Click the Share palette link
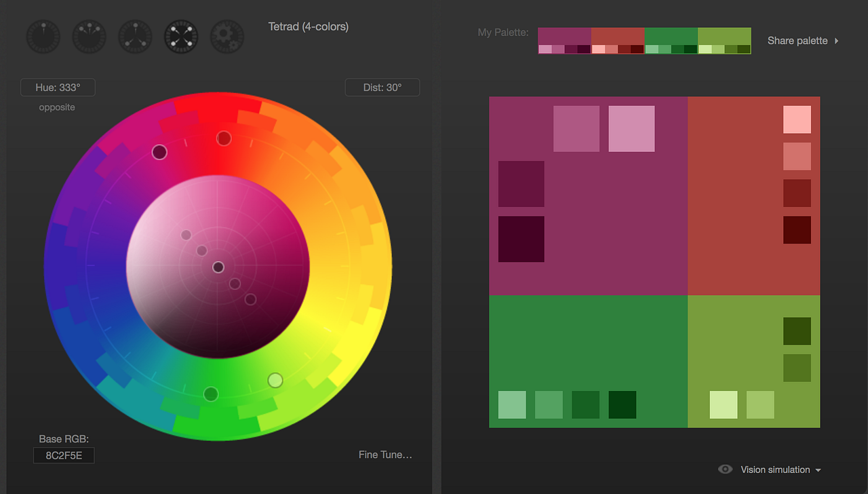This screenshot has width=868, height=494. pyautogui.click(x=797, y=40)
